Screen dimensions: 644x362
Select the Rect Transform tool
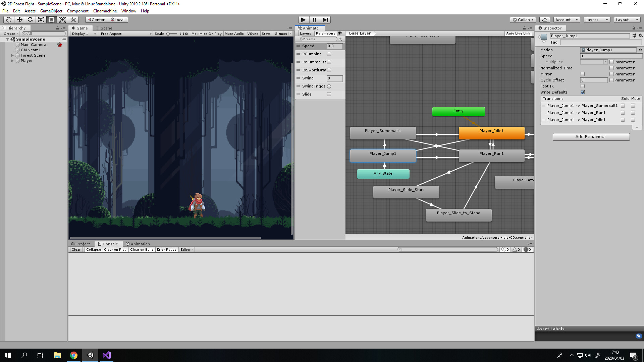tap(52, 20)
